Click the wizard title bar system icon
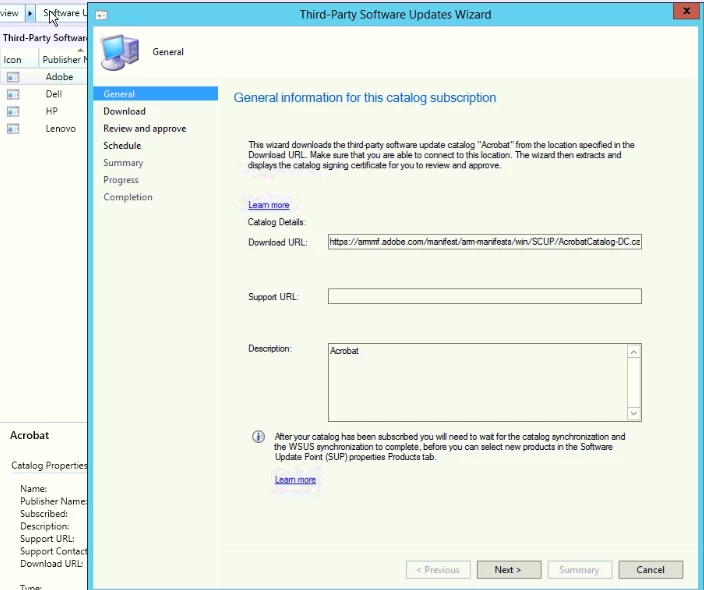Screen dimensions: 704x590 pos(101,15)
